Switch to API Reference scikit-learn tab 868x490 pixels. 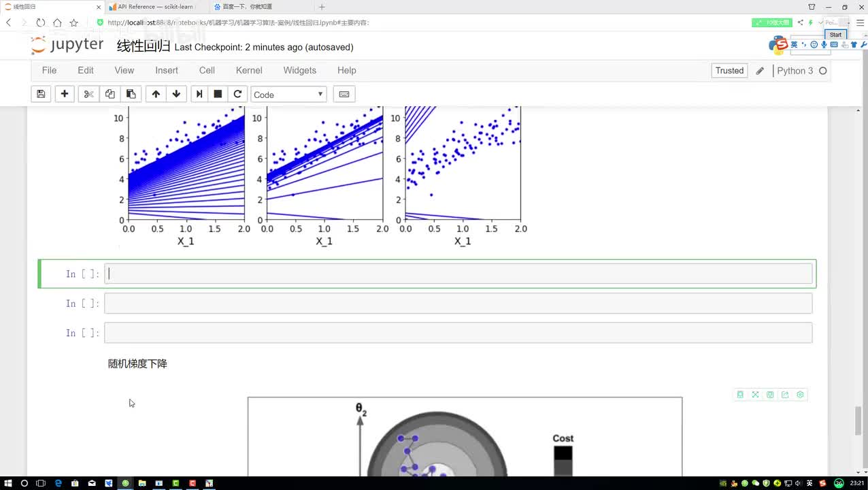[156, 7]
